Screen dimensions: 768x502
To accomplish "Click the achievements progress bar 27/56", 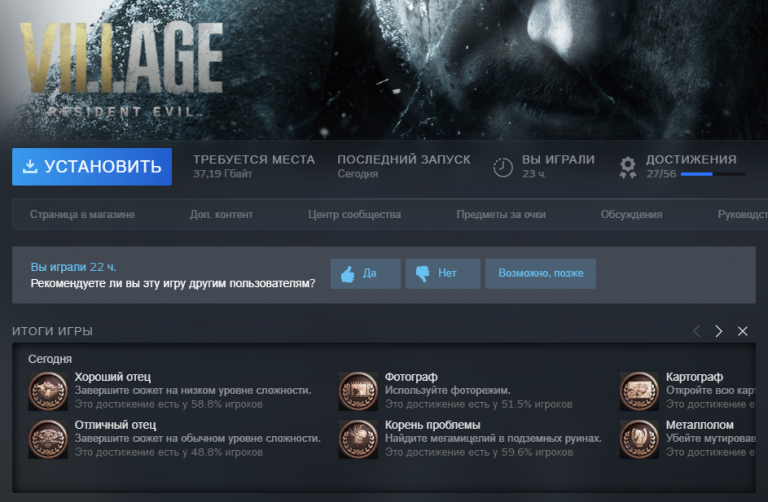I will [x=713, y=174].
